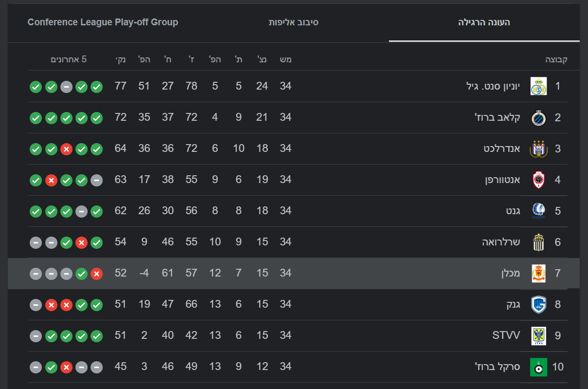
Task: Click the Charleroi striped crest icon
Action: 538,242
